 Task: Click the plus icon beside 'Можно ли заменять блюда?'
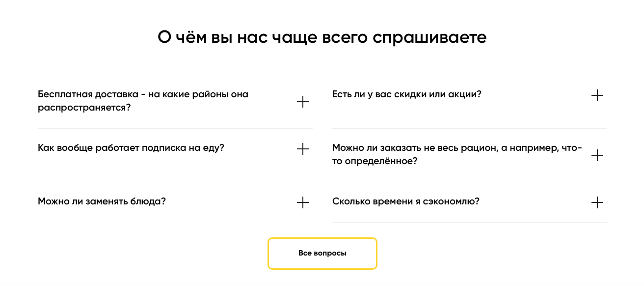coord(303,202)
